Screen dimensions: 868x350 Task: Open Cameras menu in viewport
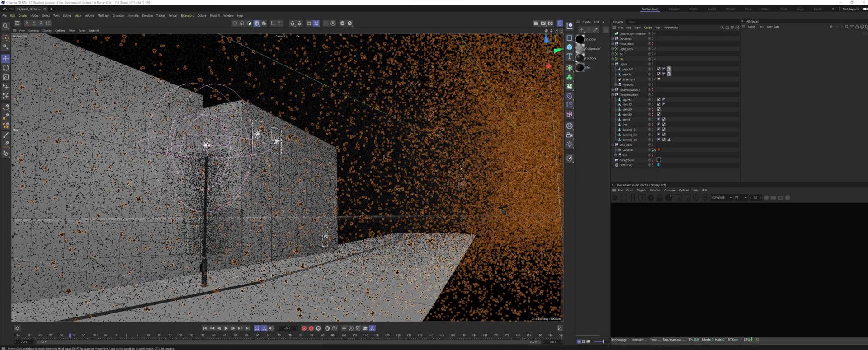coord(34,31)
